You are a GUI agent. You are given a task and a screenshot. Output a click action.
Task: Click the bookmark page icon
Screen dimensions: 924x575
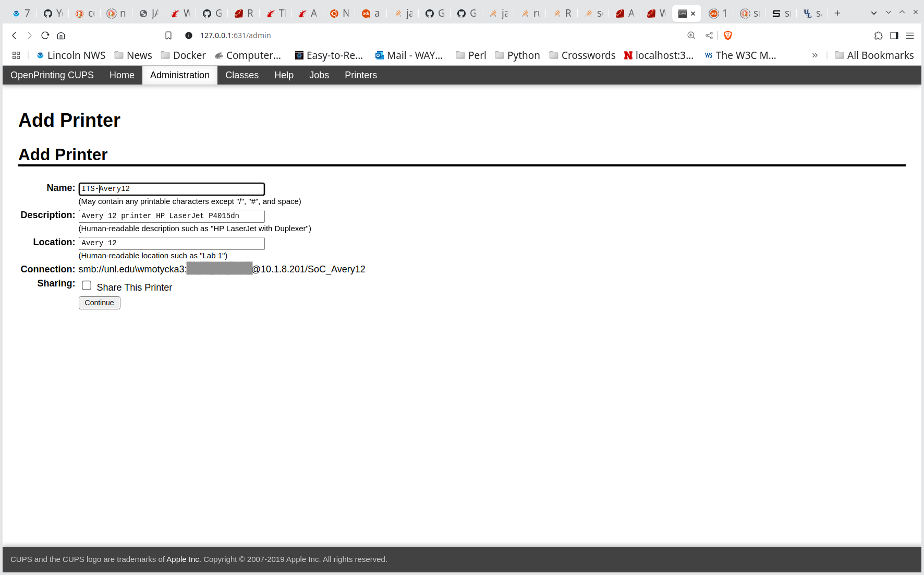coord(168,35)
